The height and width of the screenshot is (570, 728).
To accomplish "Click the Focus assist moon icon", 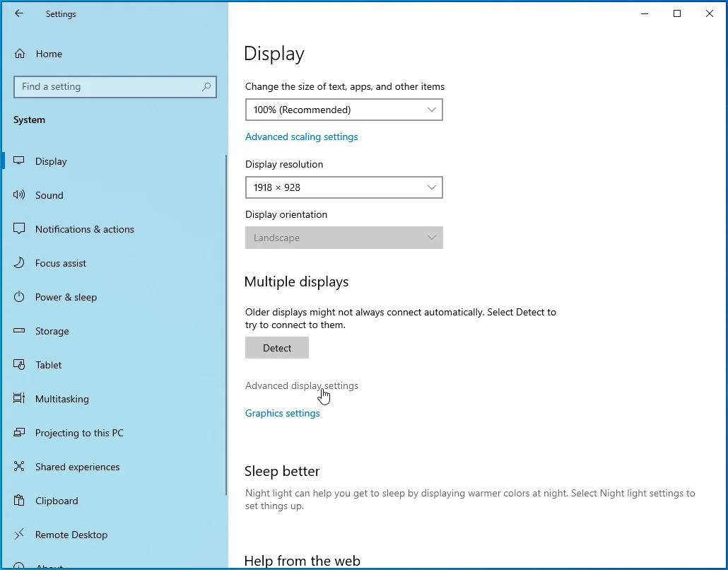I will click(x=19, y=263).
